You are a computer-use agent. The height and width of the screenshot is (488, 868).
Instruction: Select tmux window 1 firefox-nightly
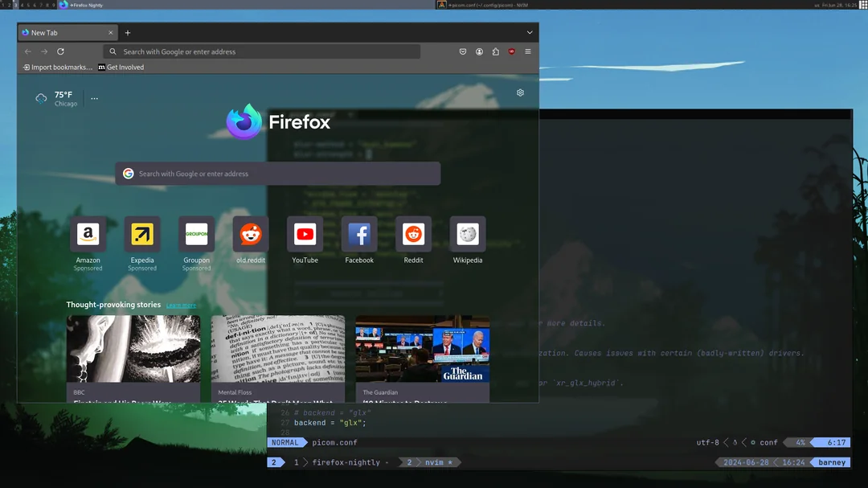tap(341, 462)
